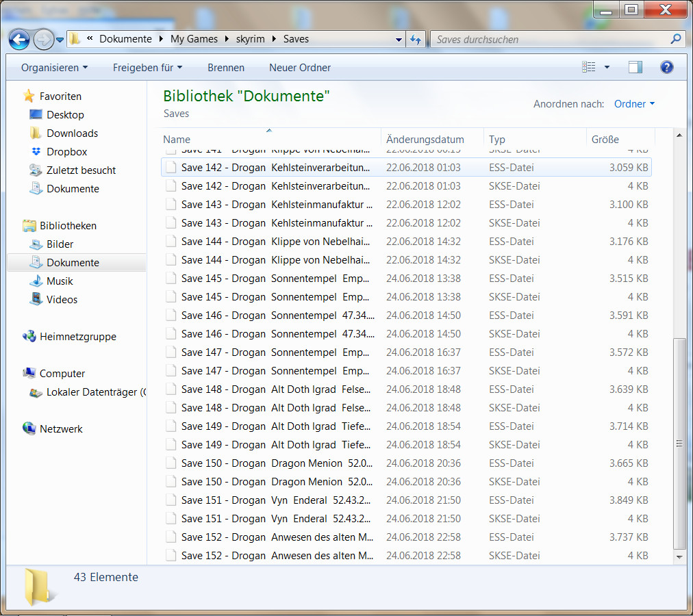Open Dropbox in Favoriten sidebar
This screenshot has height=616, width=693.
tap(66, 152)
